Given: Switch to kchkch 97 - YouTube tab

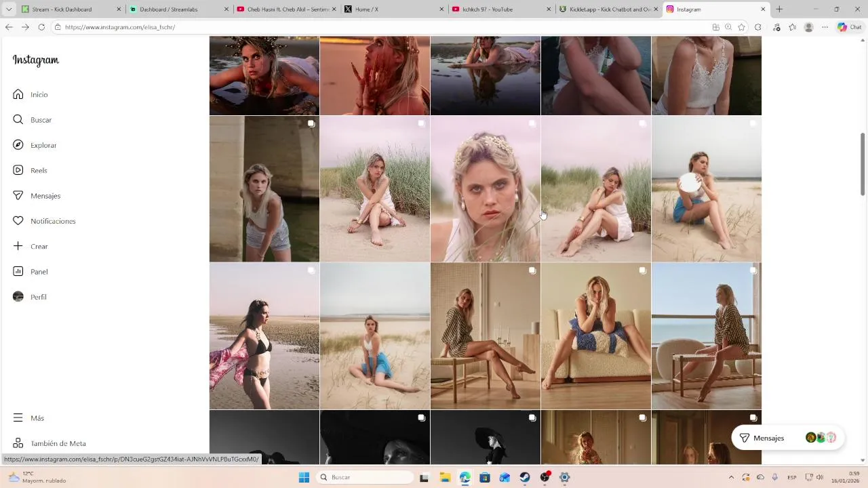Looking at the screenshot, I should [501, 9].
